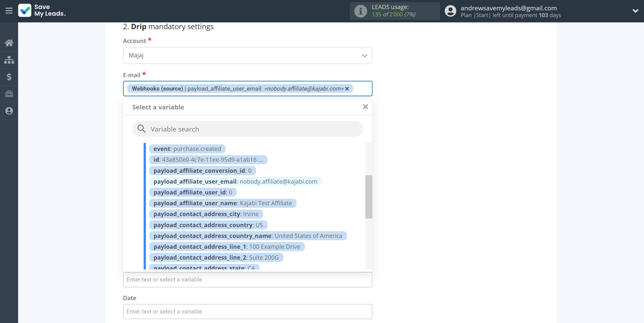
Task: Select variable payload_contact_address_country_name
Action: 248,236
